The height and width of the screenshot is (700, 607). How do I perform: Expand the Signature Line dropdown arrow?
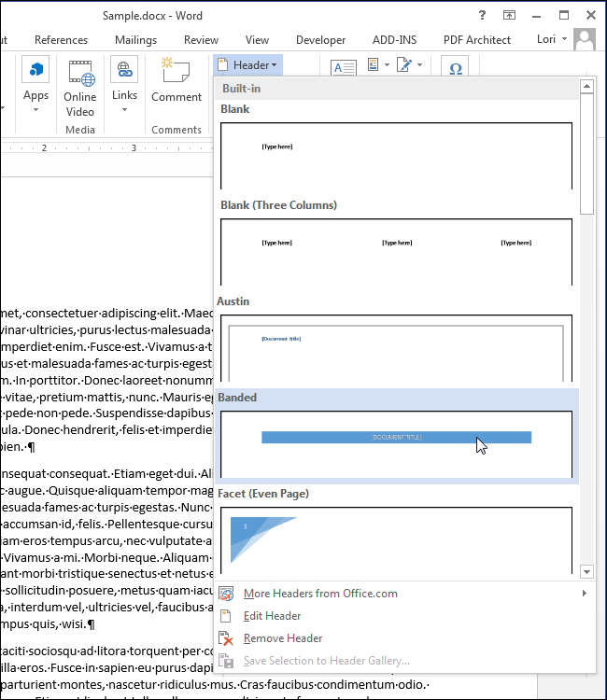pos(420,65)
